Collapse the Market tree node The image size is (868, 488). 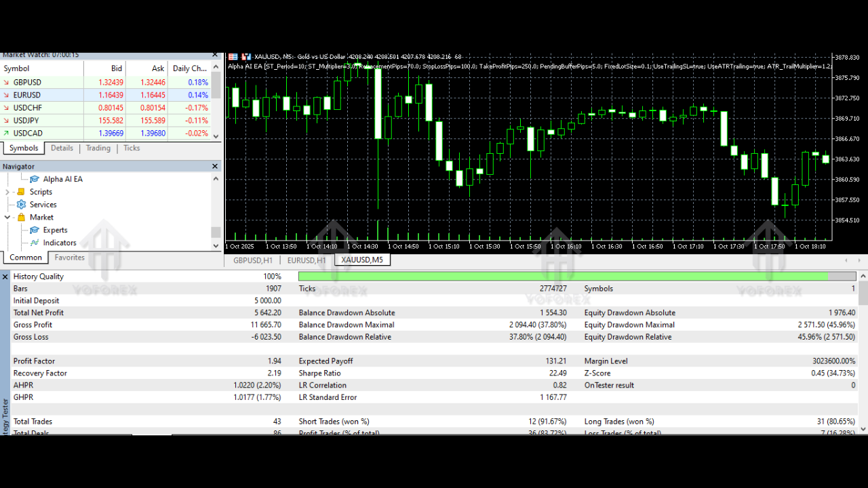7,218
